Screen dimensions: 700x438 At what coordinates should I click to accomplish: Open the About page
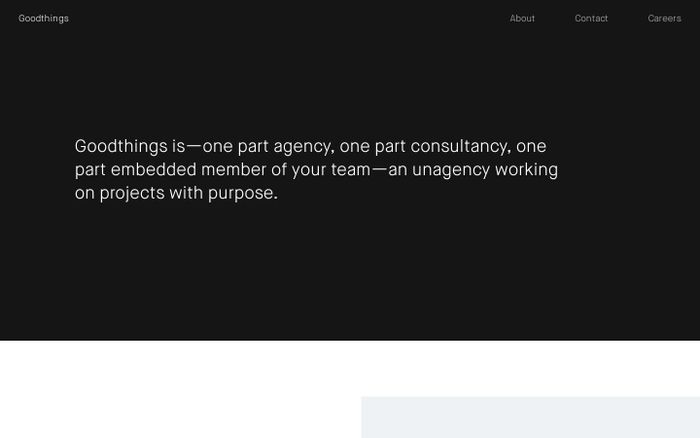tap(522, 18)
